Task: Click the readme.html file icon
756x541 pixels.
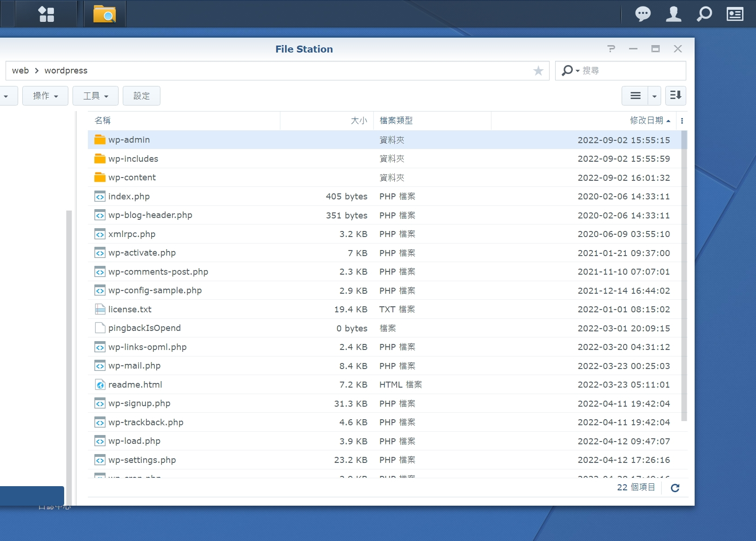Action: (100, 384)
